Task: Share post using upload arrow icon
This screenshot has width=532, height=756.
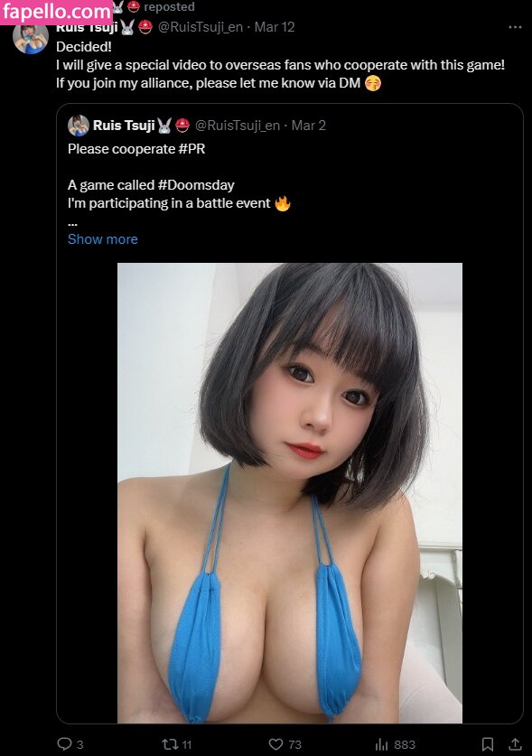Action: pos(515,744)
